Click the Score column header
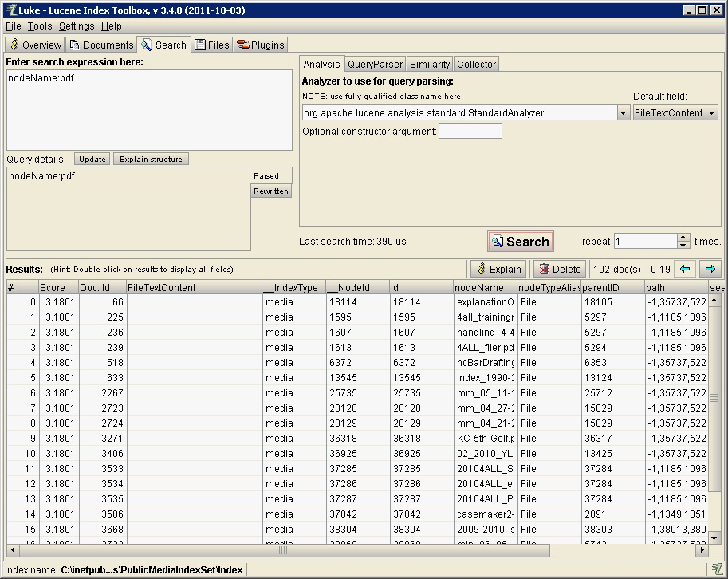This screenshot has height=579, width=728. 58,287
